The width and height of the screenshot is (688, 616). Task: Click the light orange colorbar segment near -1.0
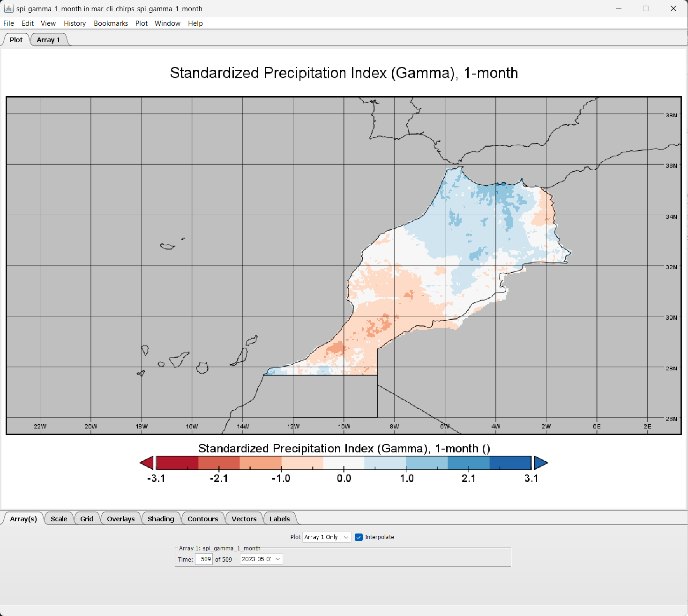[302, 463]
